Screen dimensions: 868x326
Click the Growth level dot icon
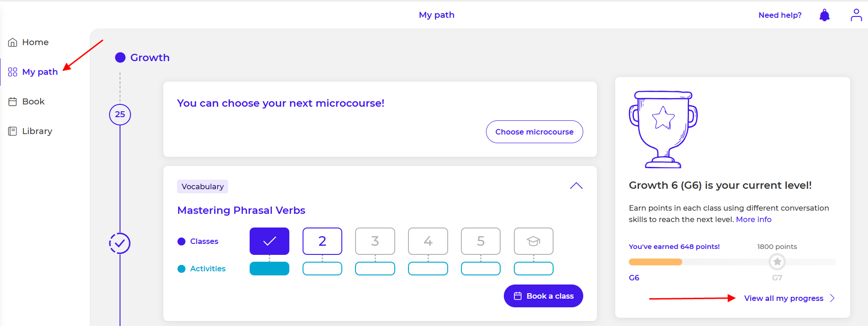tap(120, 57)
